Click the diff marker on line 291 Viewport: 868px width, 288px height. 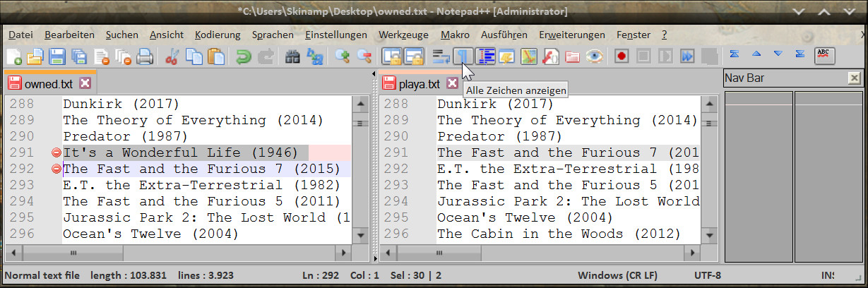click(57, 152)
